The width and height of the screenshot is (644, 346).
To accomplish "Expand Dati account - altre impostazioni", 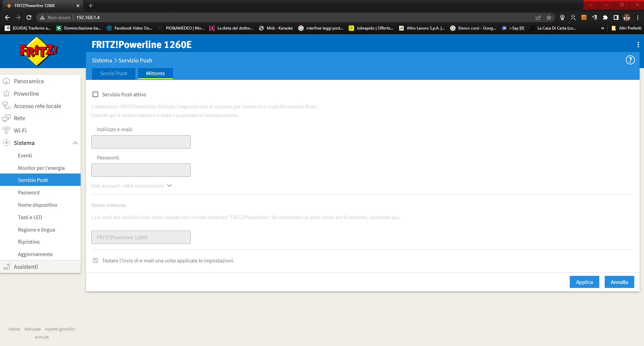I will point(132,186).
